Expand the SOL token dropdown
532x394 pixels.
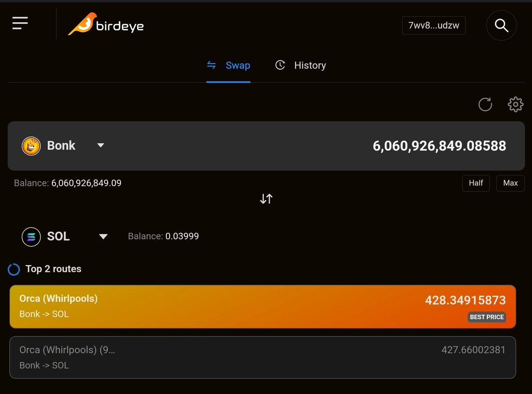(x=103, y=237)
